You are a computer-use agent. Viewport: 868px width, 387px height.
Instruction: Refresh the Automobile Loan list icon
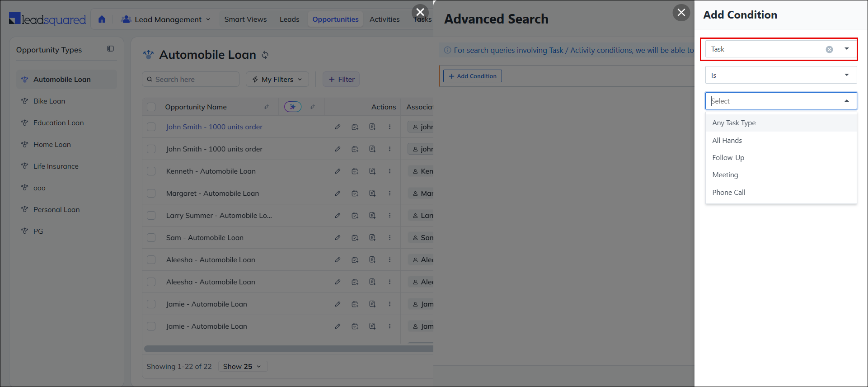pos(265,55)
